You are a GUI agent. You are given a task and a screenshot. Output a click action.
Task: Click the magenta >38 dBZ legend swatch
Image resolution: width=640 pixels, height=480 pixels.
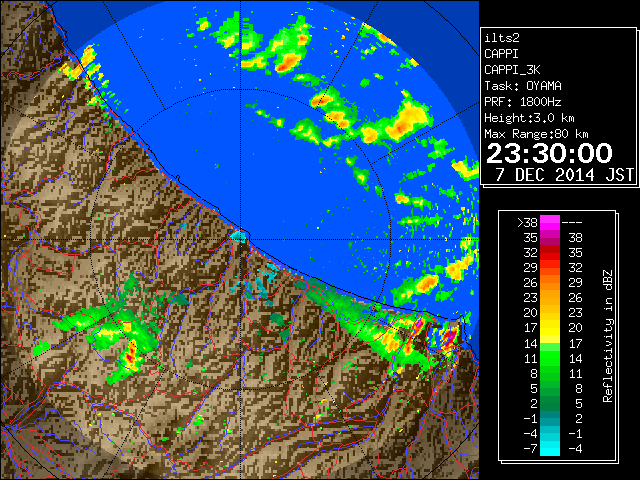550,222
